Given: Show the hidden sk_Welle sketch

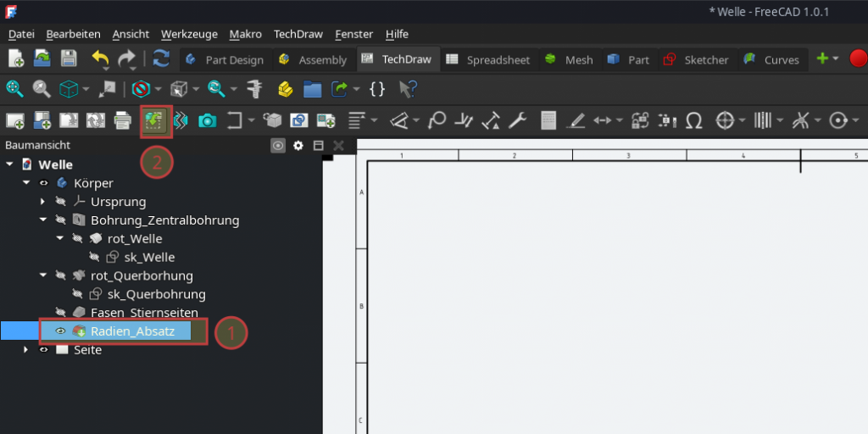Looking at the screenshot, I should click(x=94, y=258).
